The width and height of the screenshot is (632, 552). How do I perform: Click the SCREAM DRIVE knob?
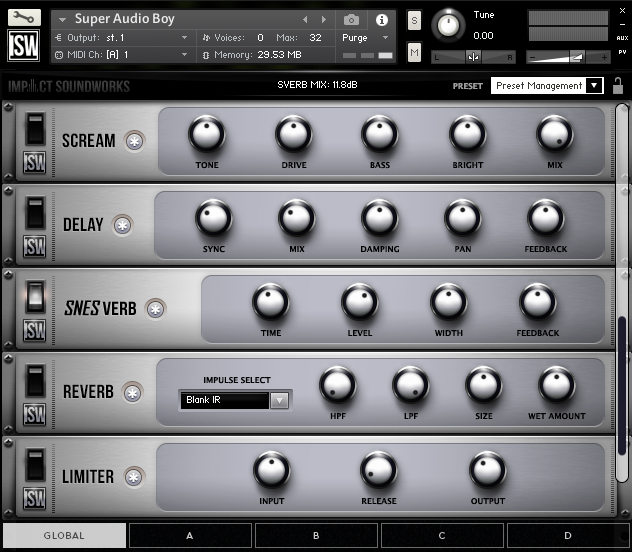pos(294,134)
